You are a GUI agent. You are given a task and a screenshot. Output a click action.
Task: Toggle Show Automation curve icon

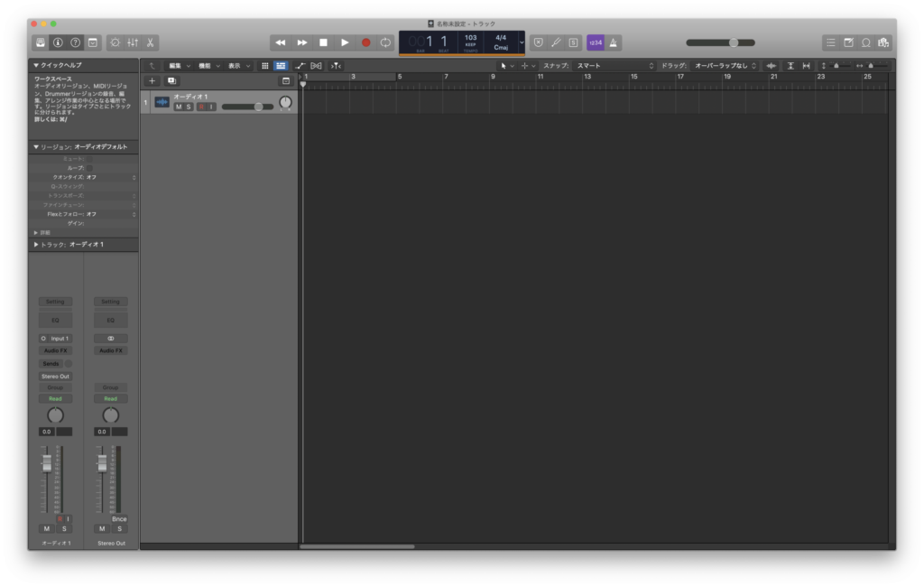pyautogui.click(x=300, y=66)
